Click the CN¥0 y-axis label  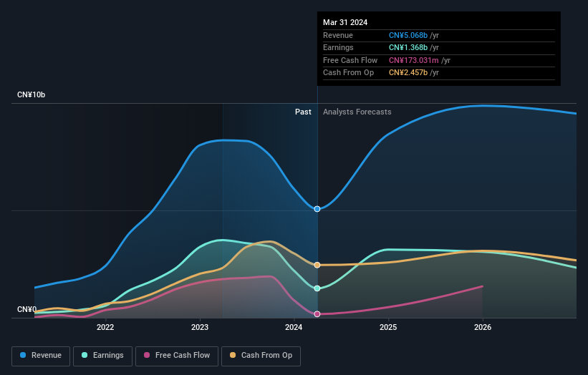26,309
